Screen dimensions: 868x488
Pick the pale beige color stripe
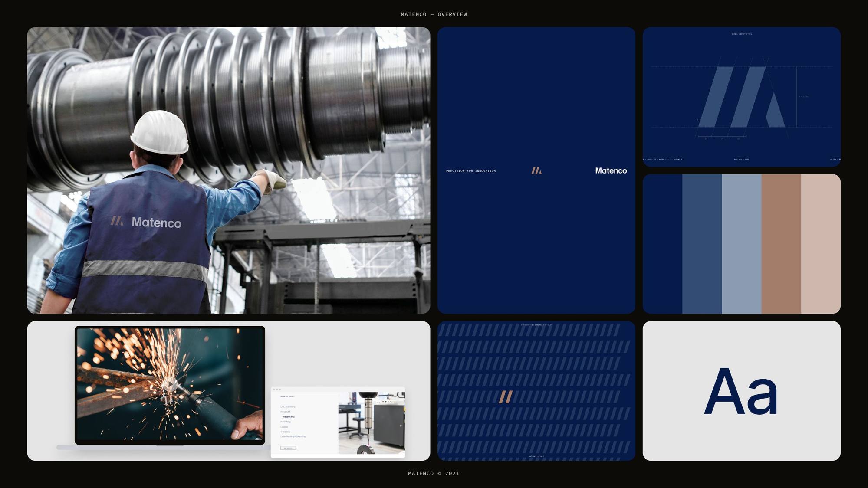coord(821,244)
